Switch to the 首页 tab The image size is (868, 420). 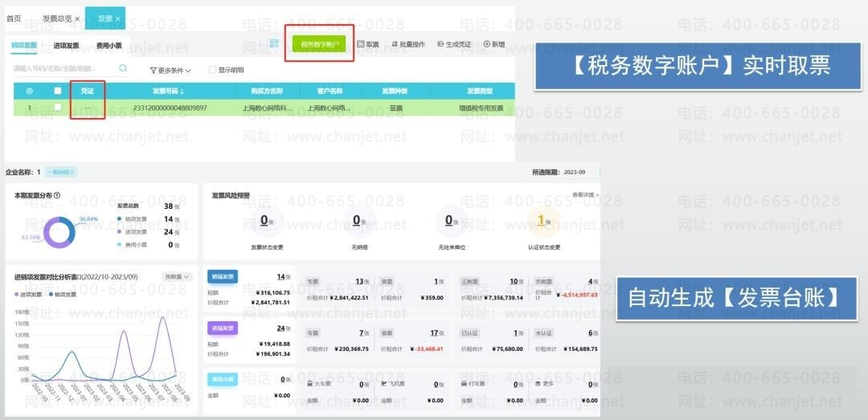(x=14, y=18)
